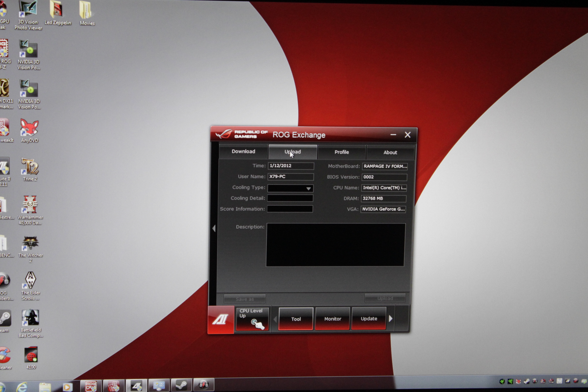The image size is (588, 392).
Task: Switch to red tickets app on taskbar
Action: point(114,386)
